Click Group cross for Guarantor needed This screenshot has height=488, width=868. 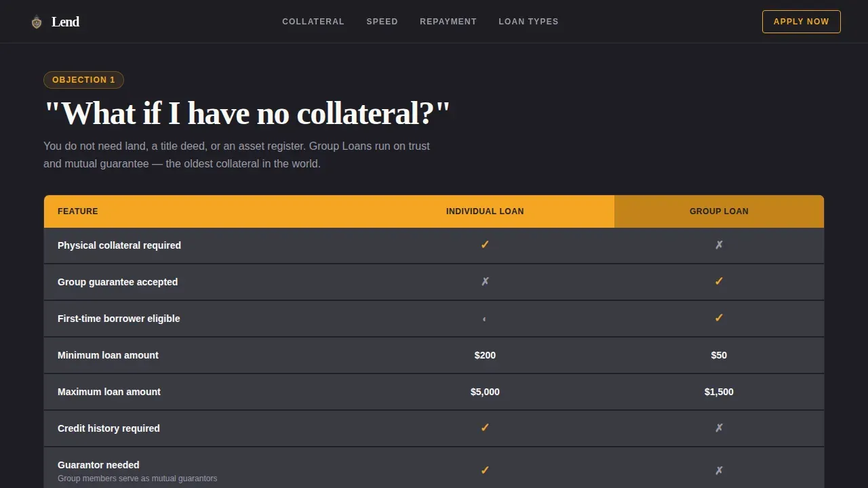719,470
